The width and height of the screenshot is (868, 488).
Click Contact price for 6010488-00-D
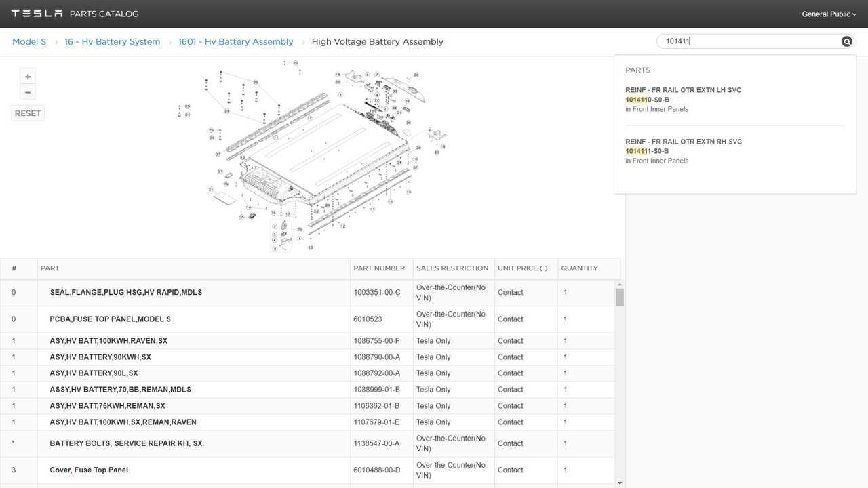[x=511, y=470]
